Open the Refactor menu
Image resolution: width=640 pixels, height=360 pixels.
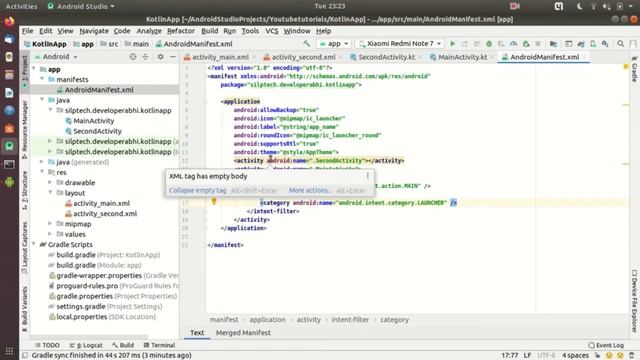click(x=181, y=31)
